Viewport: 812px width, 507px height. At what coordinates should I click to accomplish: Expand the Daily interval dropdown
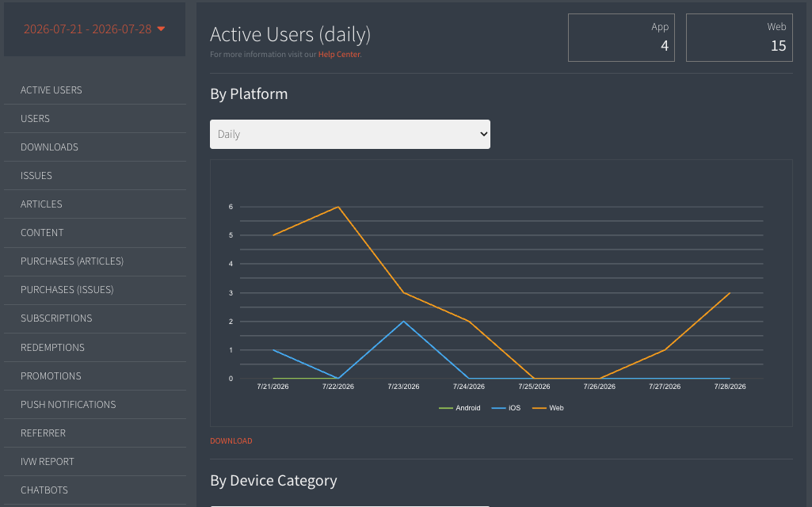350,134
